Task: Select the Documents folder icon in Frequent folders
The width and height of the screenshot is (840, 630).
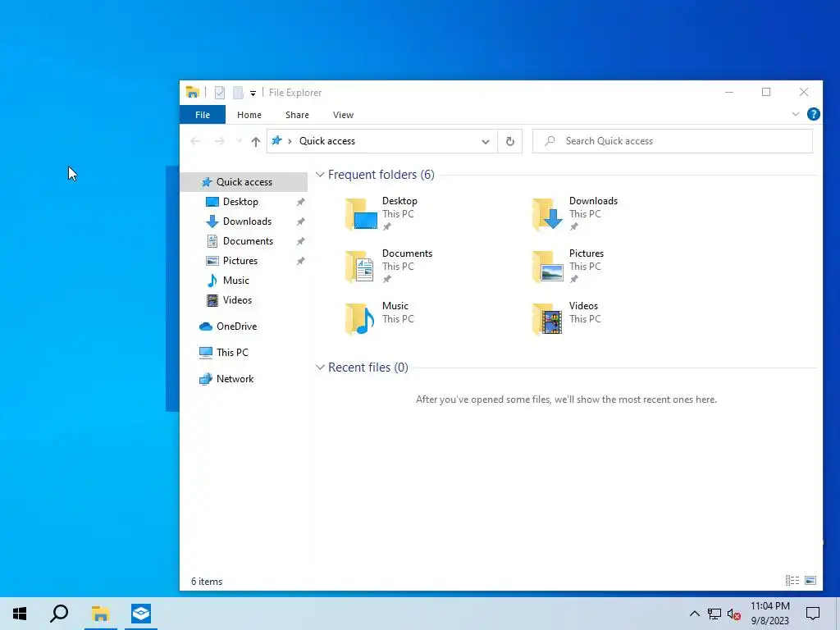Action: (360, 267)
